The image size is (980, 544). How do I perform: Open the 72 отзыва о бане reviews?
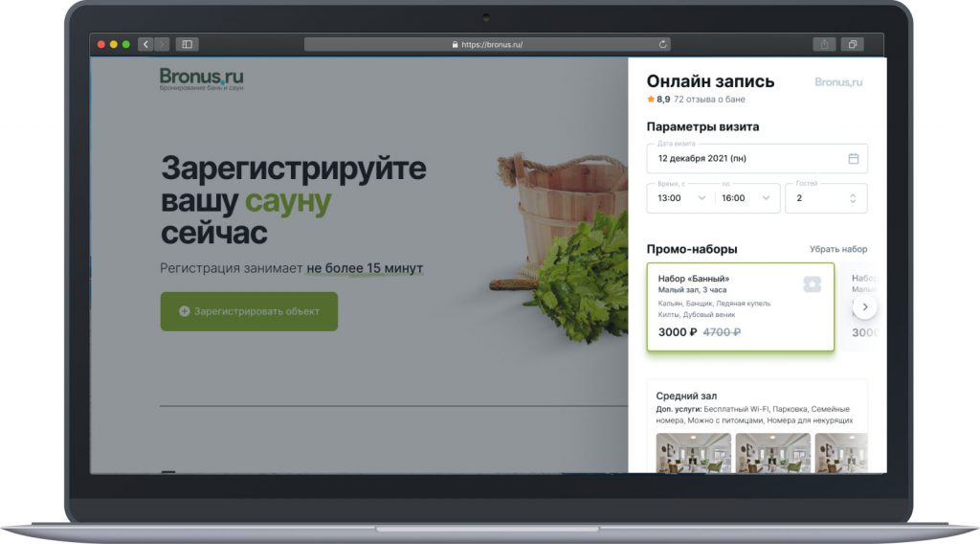point(709,100)
